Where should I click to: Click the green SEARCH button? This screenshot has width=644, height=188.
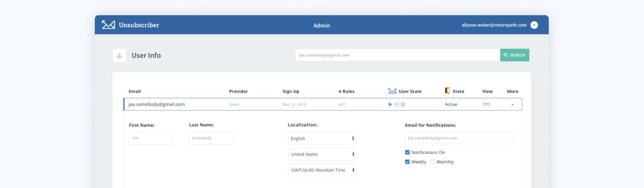(515, 55)
